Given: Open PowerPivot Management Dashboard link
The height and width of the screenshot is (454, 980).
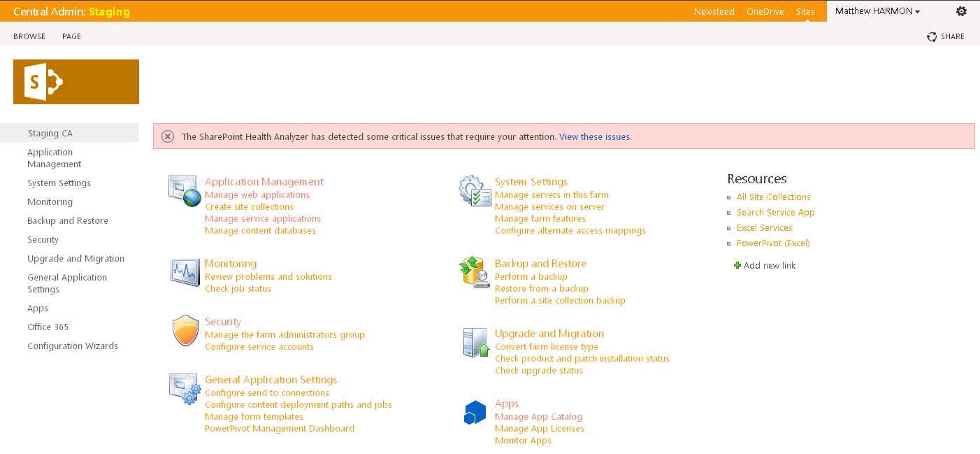Looking at the screenshot, I should tap(280, 429).
